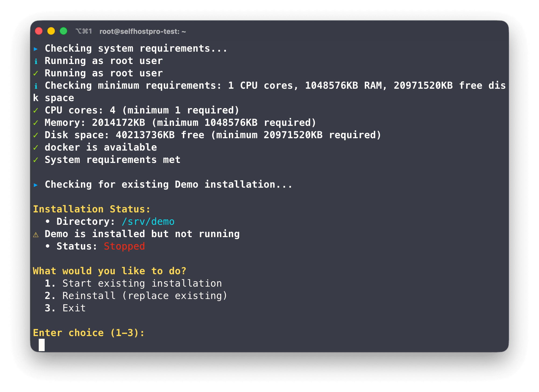Viewport: 539px width, 392px height.
Task: Click the bullet beside Directory entry
Action: [x=48, y=222]
